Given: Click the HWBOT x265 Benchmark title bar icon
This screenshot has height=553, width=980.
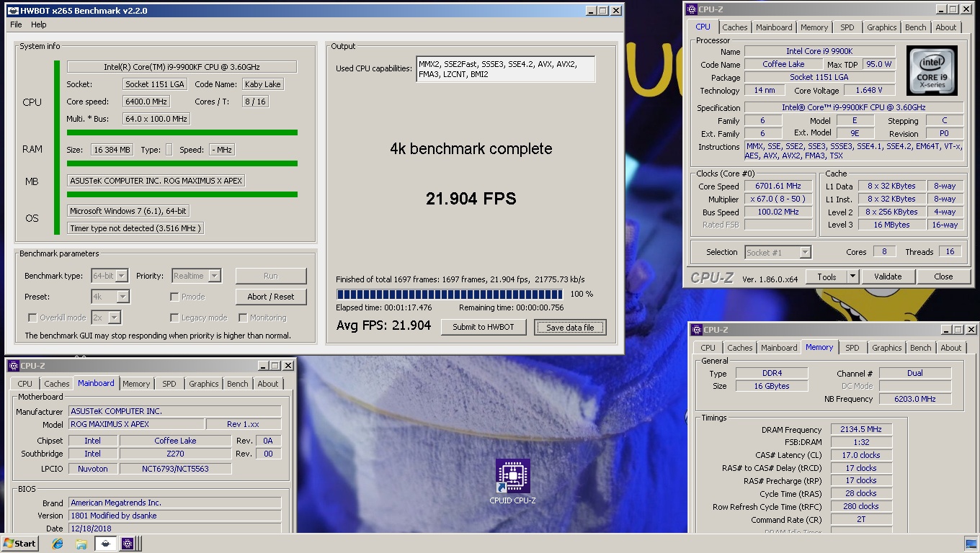Looking at the screenshot, I should point(13,11).
